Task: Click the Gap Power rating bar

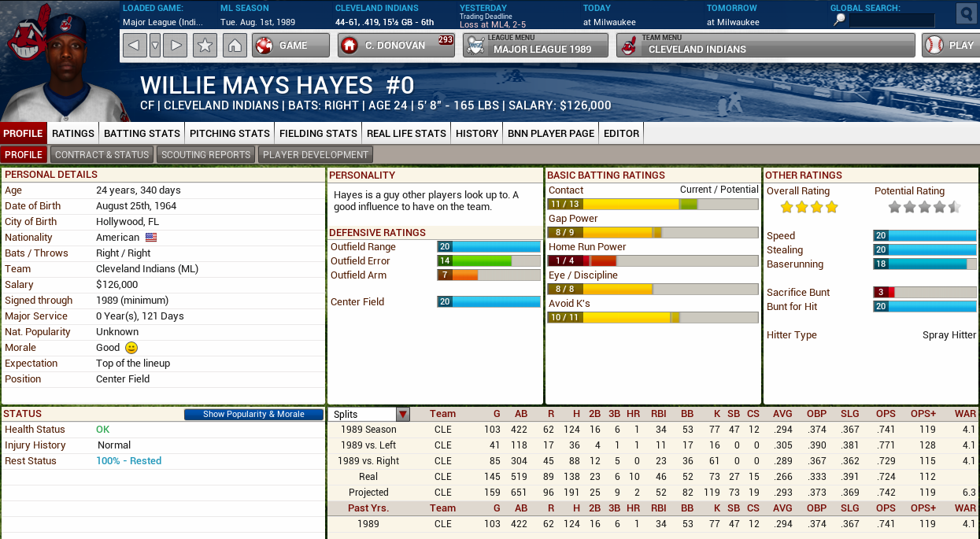Action: pos(653,232)
